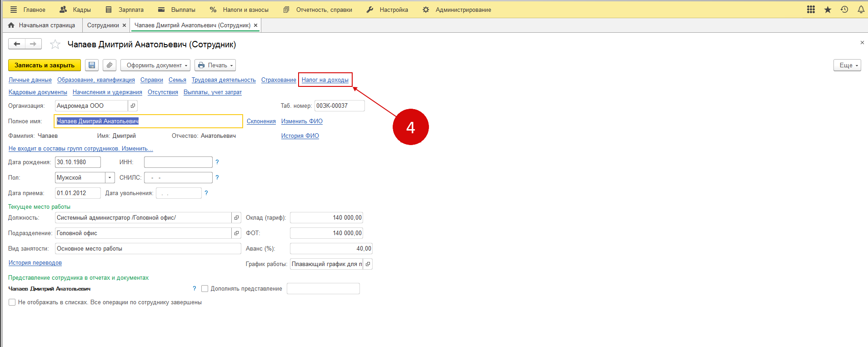Open the График работы link icon
Viewport: 868px width, 347px height.
pos(368,264)
